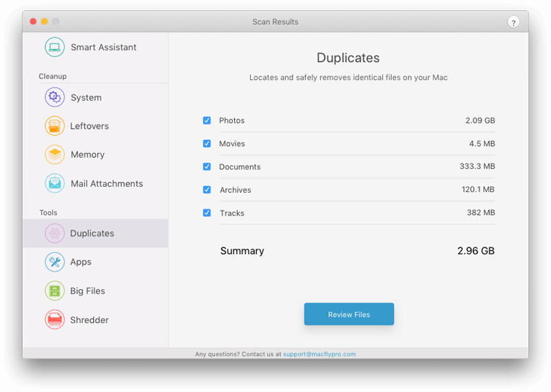Select the Shredder icon
The image size is (551, 392).
point(54,320)
